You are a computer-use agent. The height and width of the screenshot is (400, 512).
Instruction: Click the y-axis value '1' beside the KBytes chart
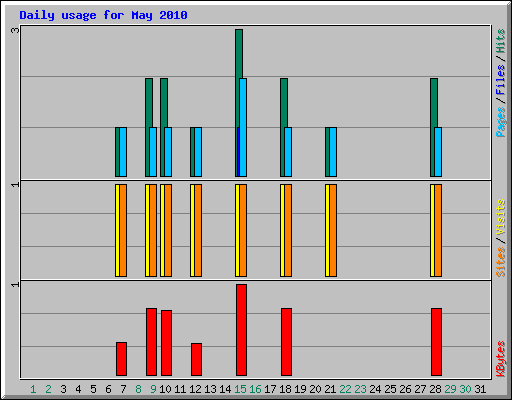pyautogui.click(x=15, y=284)
